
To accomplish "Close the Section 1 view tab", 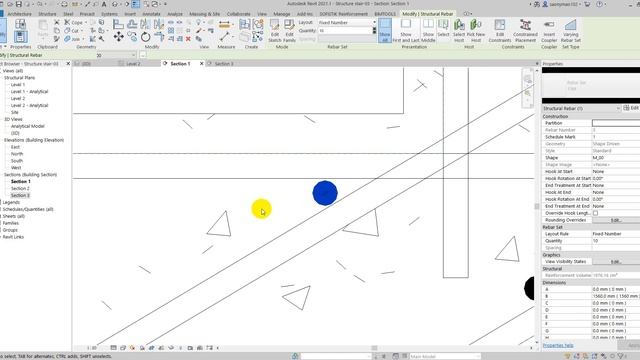I will [201, 64].
